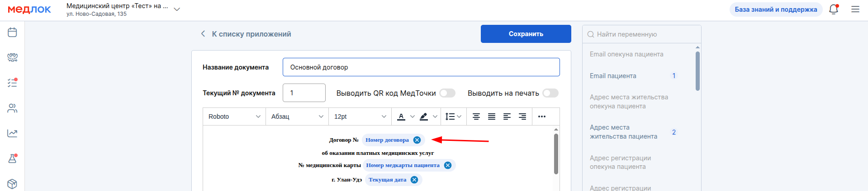Screen dimensions: 868x191
Task: Expand the Roboto font dropdown
Action: 234,116
